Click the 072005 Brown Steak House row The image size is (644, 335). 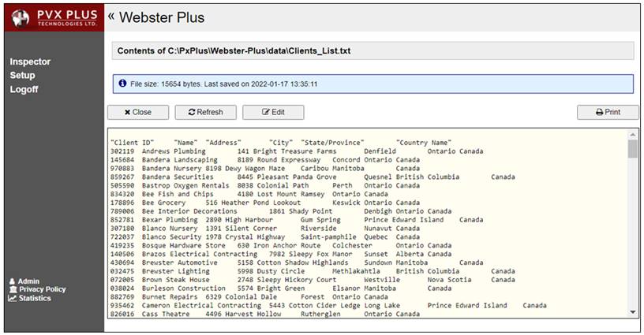click(313, 280)
